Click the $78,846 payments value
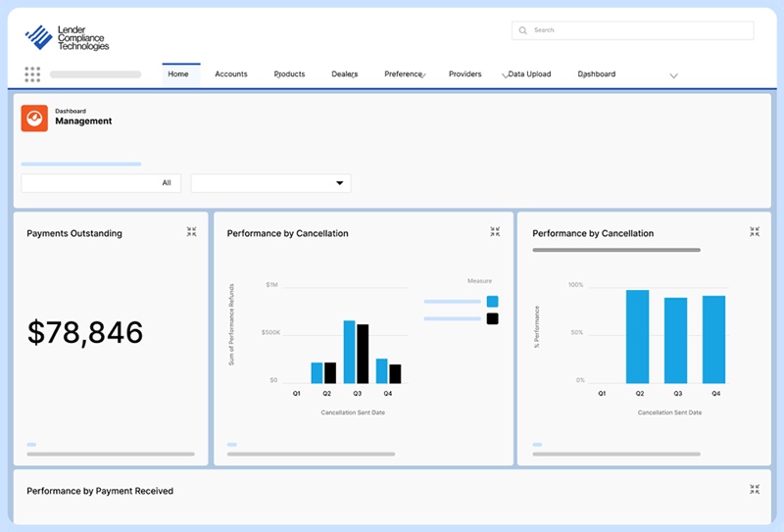Image resolution: width=784 pixels, height=532 pixels. click(x=85, y=332)
